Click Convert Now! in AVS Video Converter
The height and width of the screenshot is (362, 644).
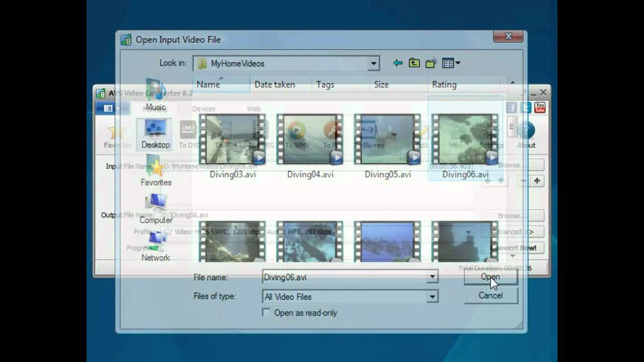coord(514,248)
